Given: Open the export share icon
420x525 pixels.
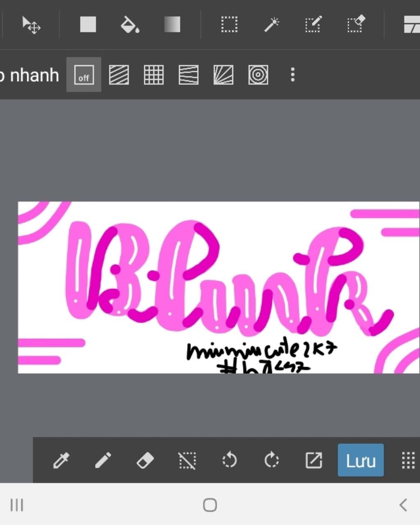Looking at the screenshot, I should pos(314,460).
